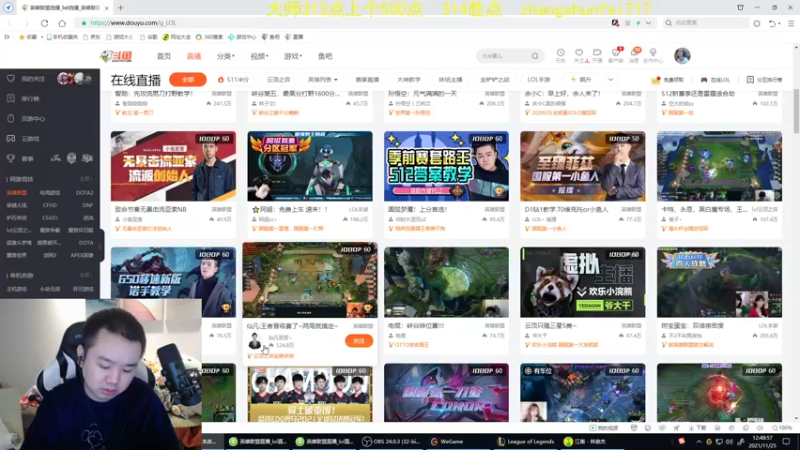Image resolution: width=800 pixels, height=450 pixels.
Task: Select the 飙升 filter
Action: tap(581, 80)
